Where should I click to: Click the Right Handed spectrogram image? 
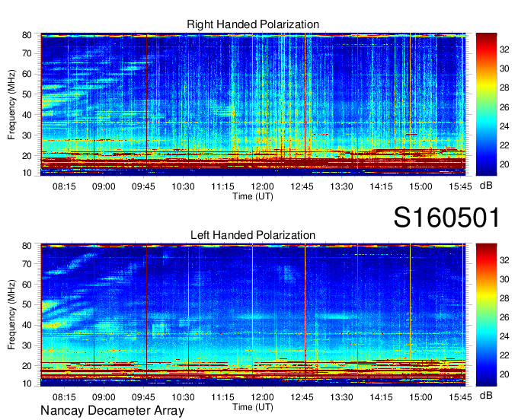pos(253,104)
